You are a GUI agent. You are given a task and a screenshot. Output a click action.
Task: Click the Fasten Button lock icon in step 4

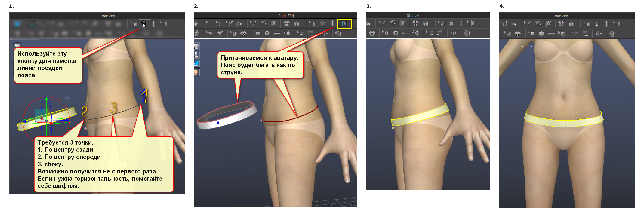(x=561, y=34)
